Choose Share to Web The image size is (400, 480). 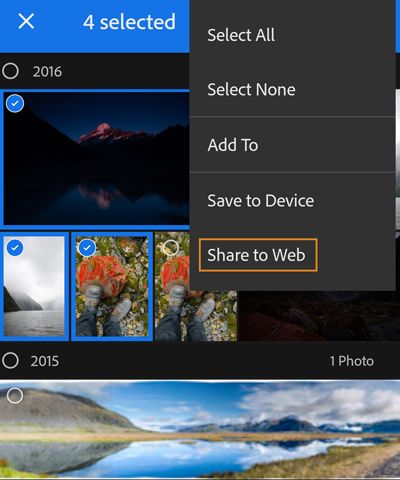click(x=258, y=255)
